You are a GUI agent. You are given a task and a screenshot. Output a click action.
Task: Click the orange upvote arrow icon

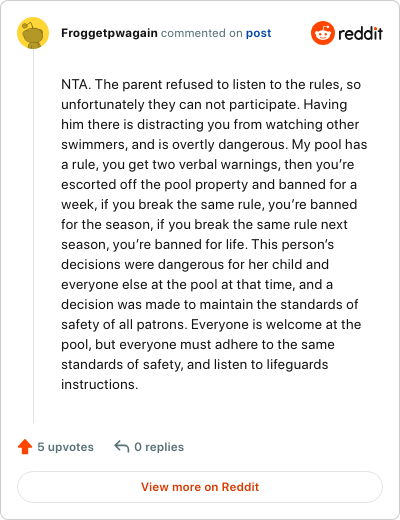point(25,447)
